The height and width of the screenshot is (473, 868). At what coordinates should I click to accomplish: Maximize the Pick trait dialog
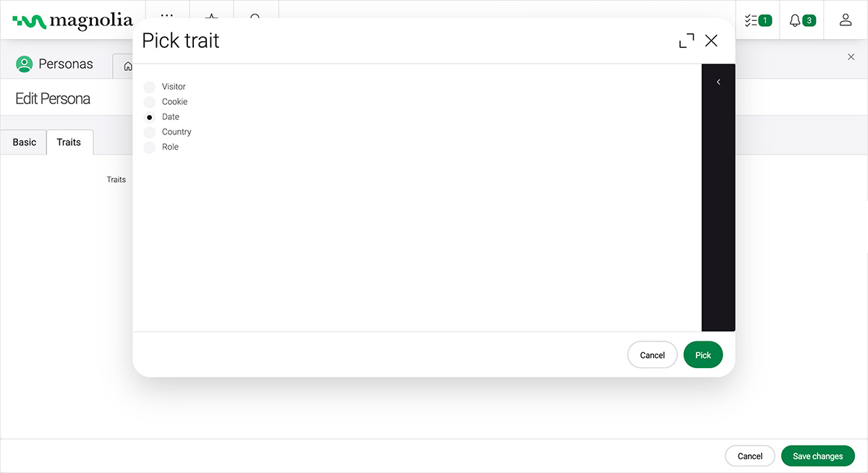click(x=686, y=41)
